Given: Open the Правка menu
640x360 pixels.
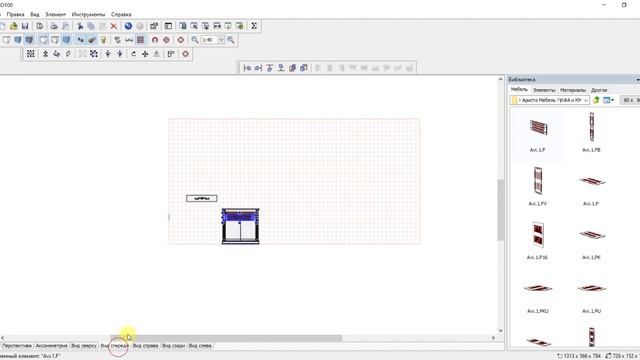Looking at the screenshot, I should [x=16, y=14].
